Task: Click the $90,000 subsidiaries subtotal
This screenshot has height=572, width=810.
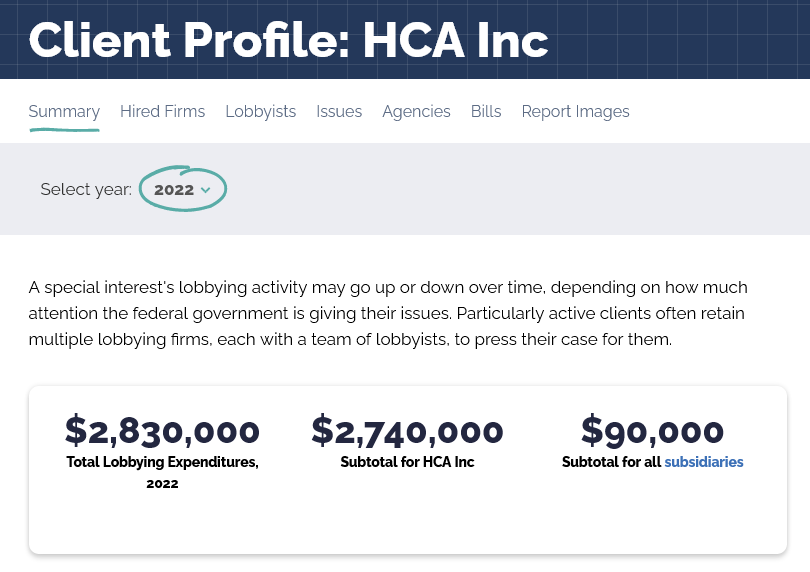Action: click(x=652, y=430)
